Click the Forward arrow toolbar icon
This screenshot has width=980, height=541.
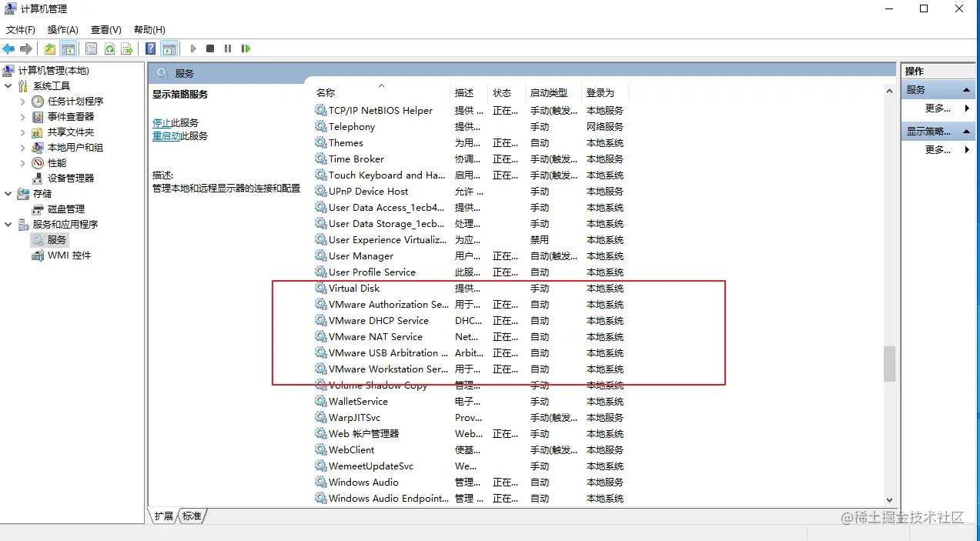tap(26, 48)
